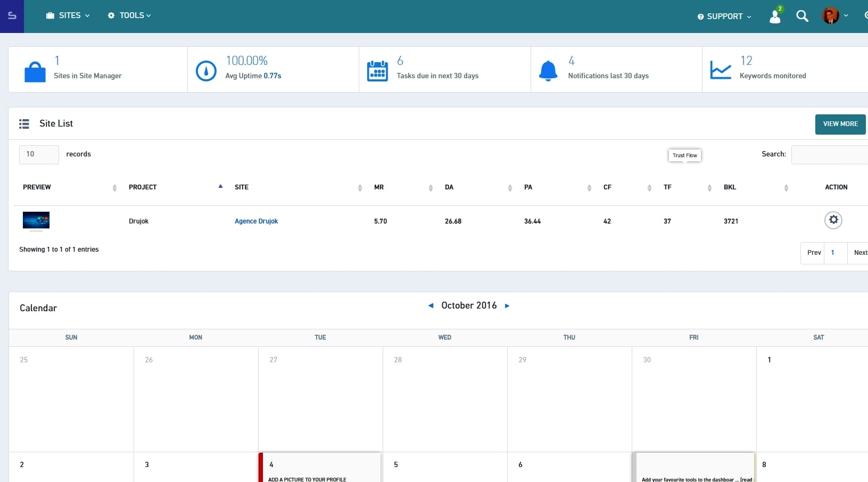This screenshot has height=482, width=868.
Task: Click the MR value 5.70
Action: coord(381,221)
